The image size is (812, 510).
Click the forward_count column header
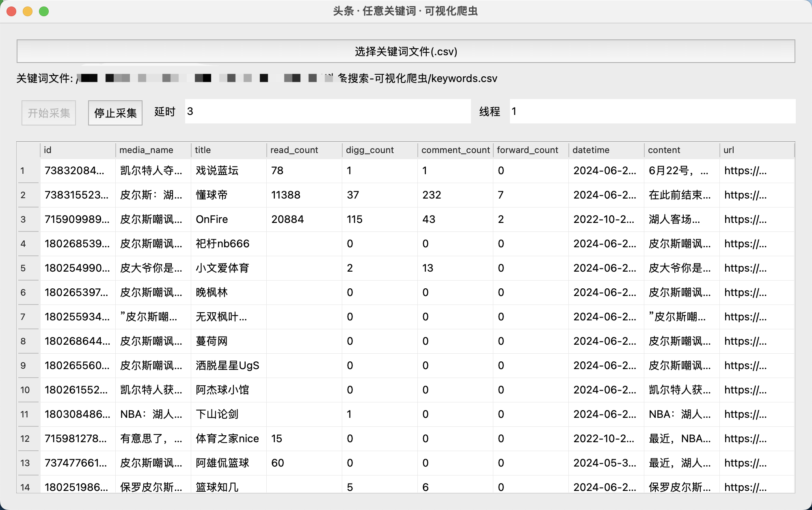click(x=531, y=150)
